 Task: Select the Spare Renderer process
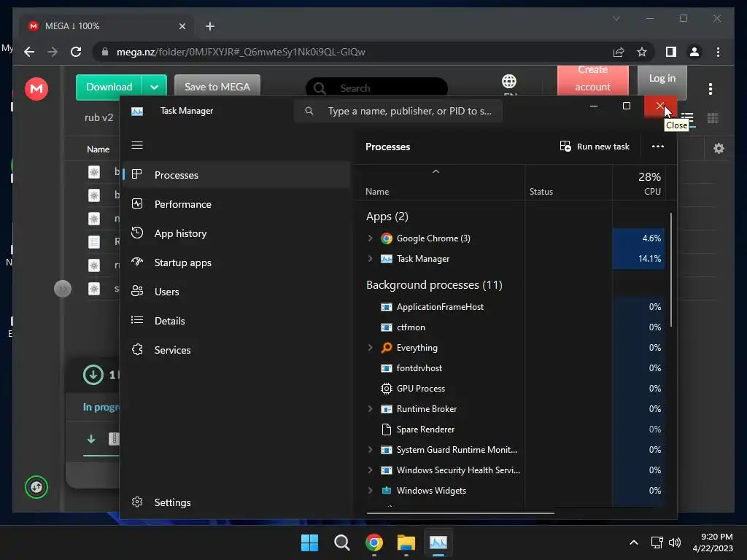coord(514,429)
